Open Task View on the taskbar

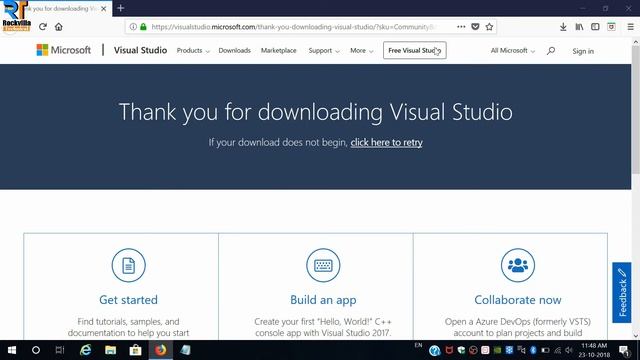point(60,350)
